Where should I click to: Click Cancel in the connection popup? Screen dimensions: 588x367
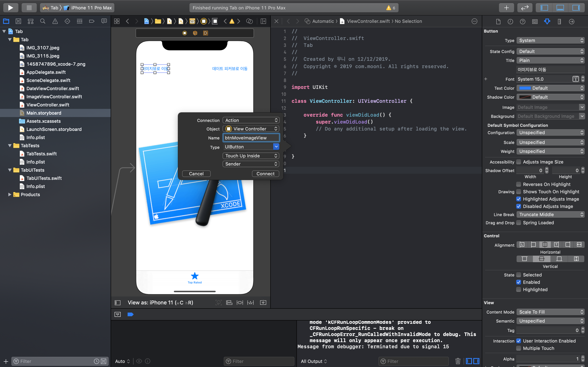(x=196, y=174)
